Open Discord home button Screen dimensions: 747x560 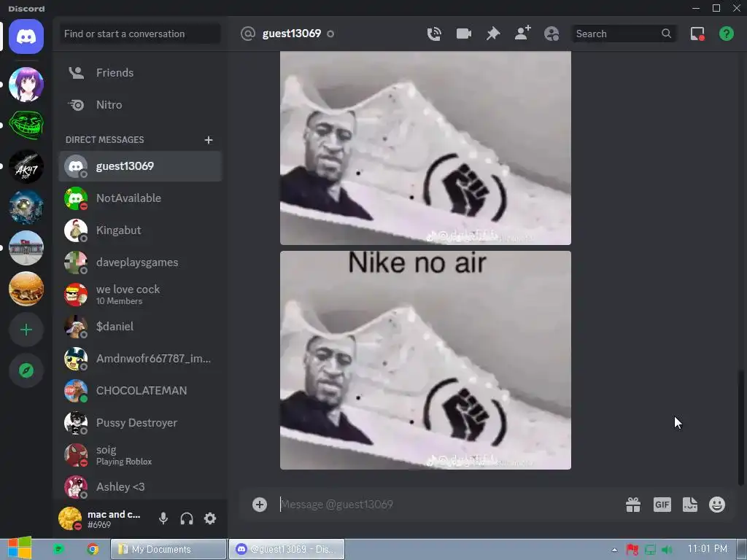point(26,36)
